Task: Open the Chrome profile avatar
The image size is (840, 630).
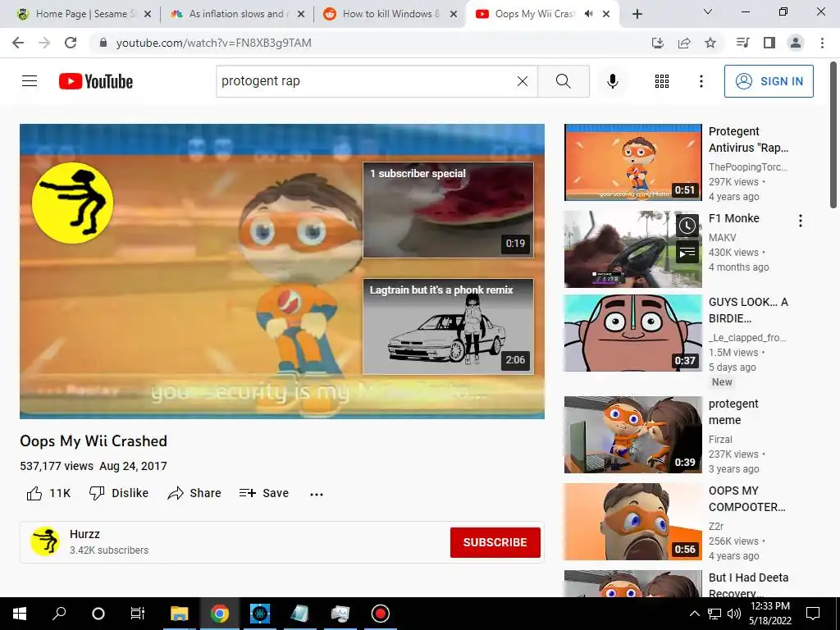Action: tap(796, 43)
